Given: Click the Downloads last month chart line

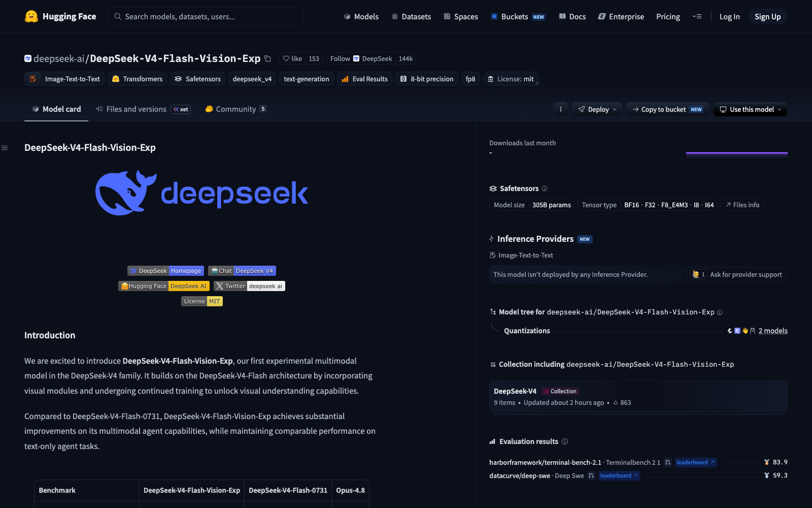Looking at the screenshot, I should 737,152.
